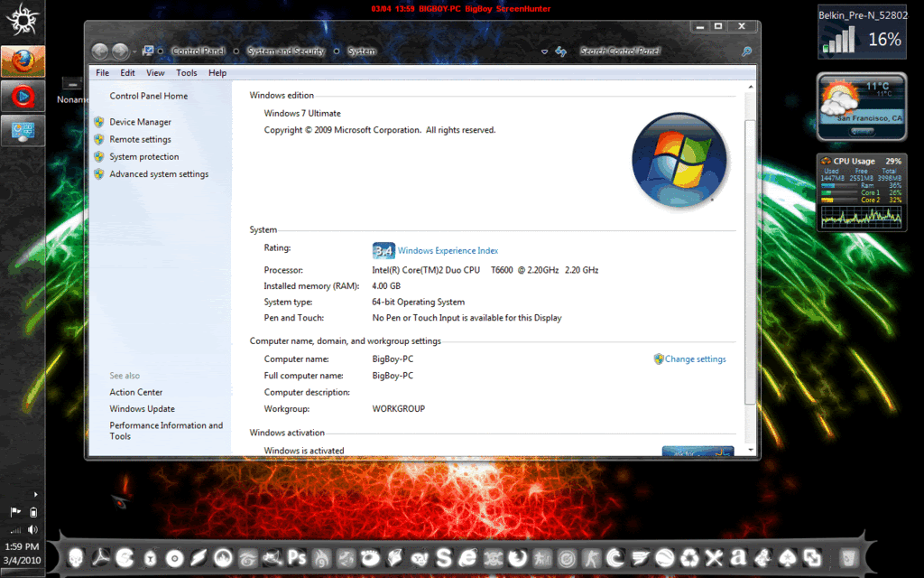The width and height of the screenshot is (924, 578).
Task: Launch Firefox from the dock
Action: (517, 557)
